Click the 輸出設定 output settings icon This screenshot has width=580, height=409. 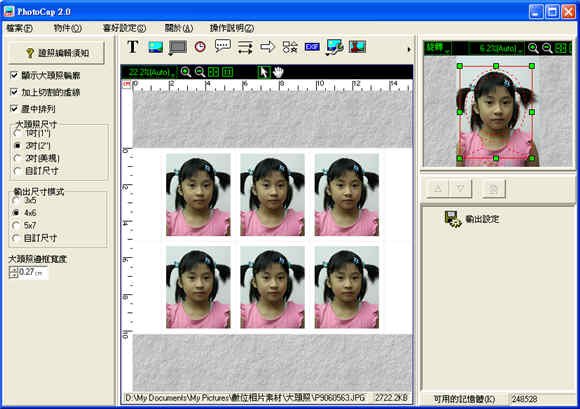[x=453, y=219]
